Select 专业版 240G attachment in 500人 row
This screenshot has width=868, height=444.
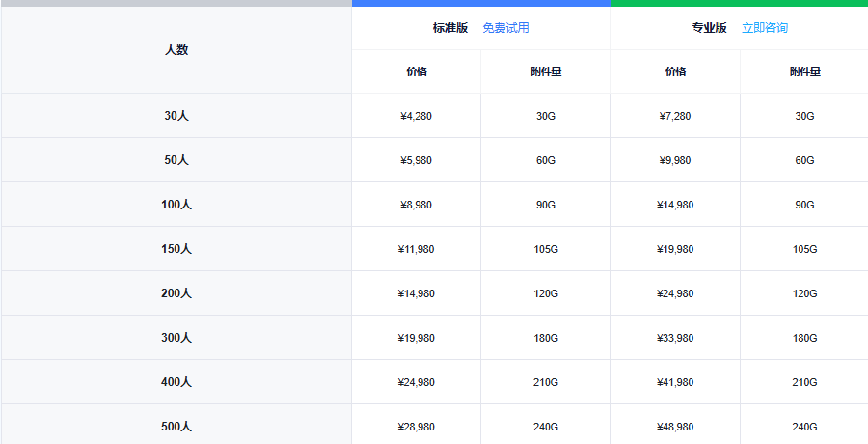tap(805, 427)
